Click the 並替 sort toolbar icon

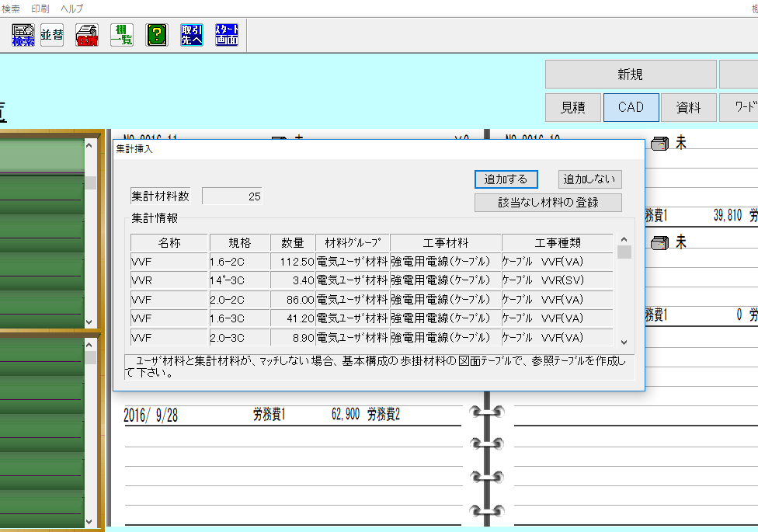[52, 35]
